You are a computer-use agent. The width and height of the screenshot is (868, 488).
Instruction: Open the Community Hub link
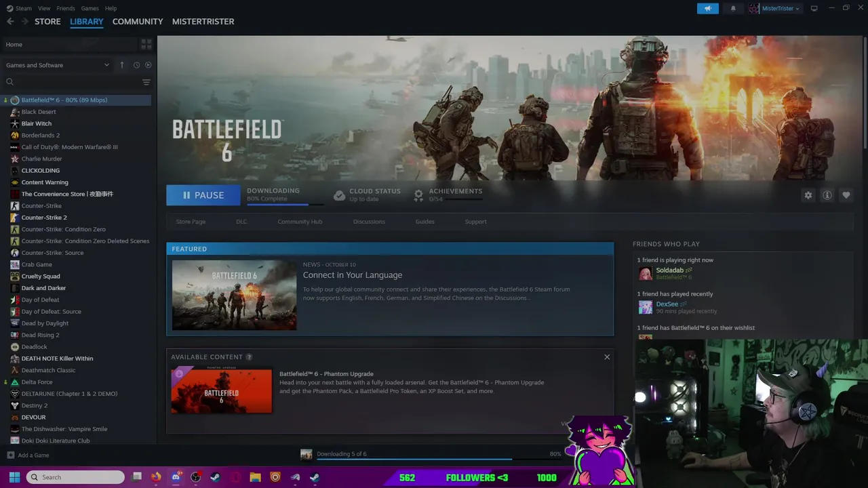tap(300, 222)
